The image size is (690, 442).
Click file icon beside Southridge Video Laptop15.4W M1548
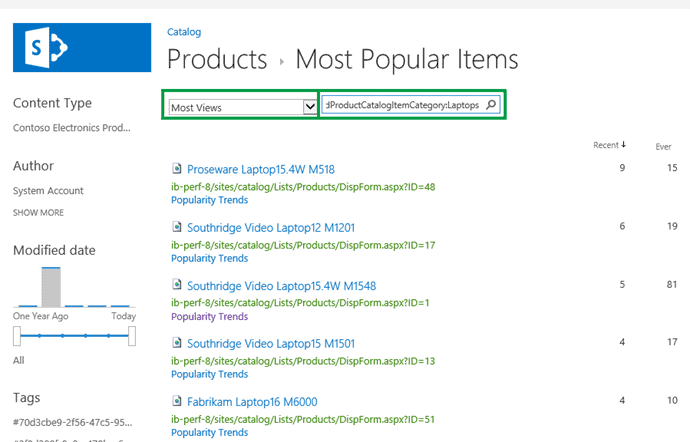177,285
